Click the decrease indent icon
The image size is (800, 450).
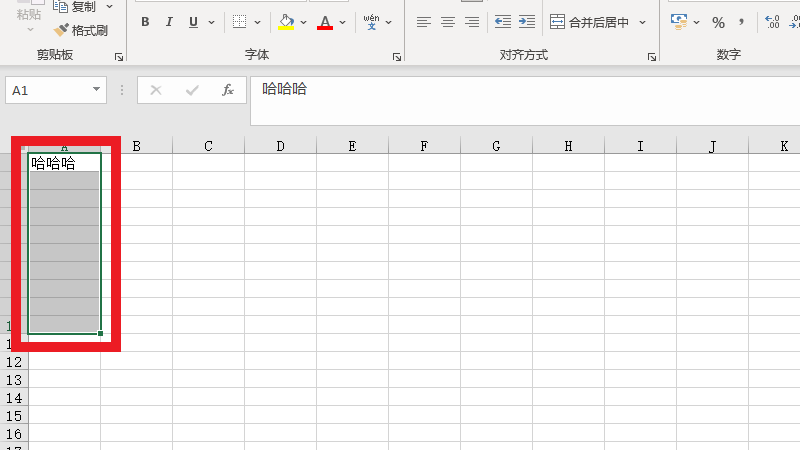tap(502, 22)
